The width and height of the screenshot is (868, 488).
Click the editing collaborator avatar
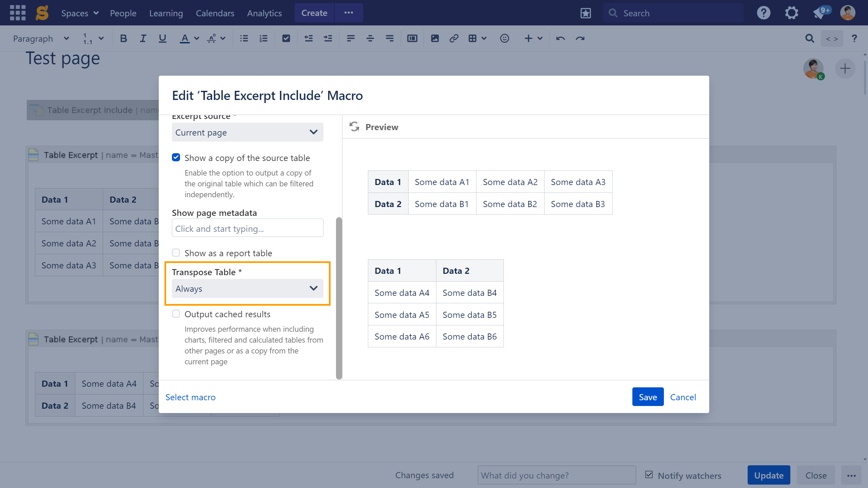coord(813,69)
